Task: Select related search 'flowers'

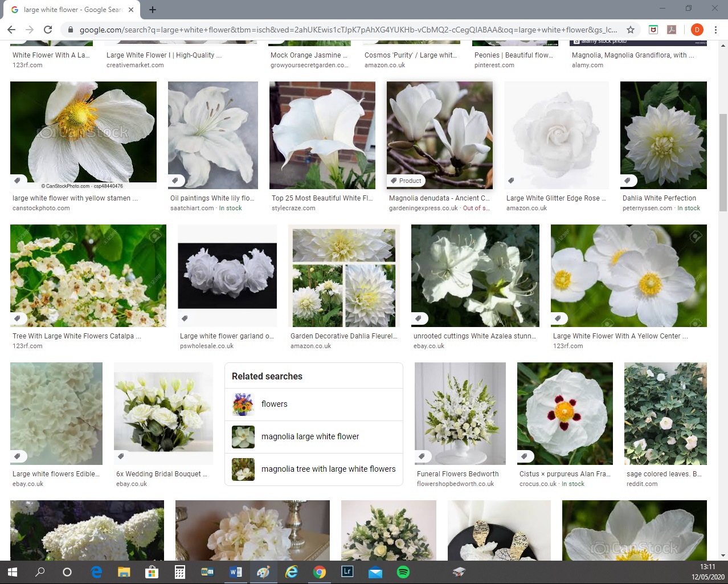Action: [x=274, y=404]
